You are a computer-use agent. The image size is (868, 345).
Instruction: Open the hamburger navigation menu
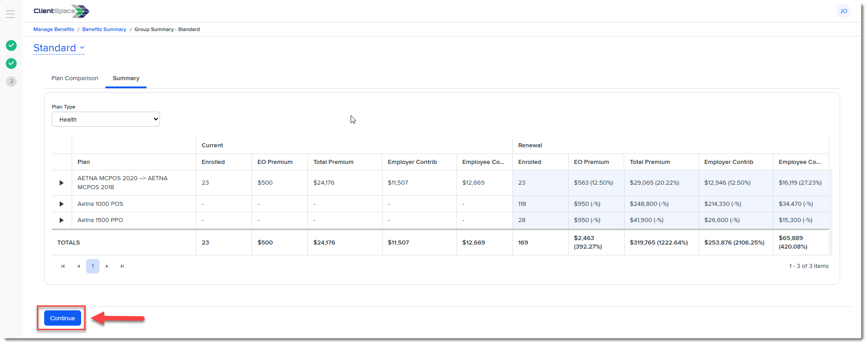pos(10,14)
